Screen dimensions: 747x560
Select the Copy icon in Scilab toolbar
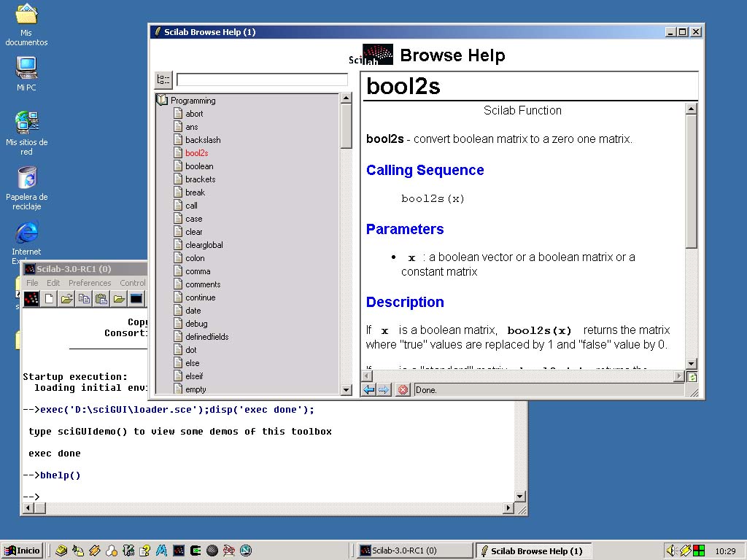pyautogui.click(x=83, y=297)
